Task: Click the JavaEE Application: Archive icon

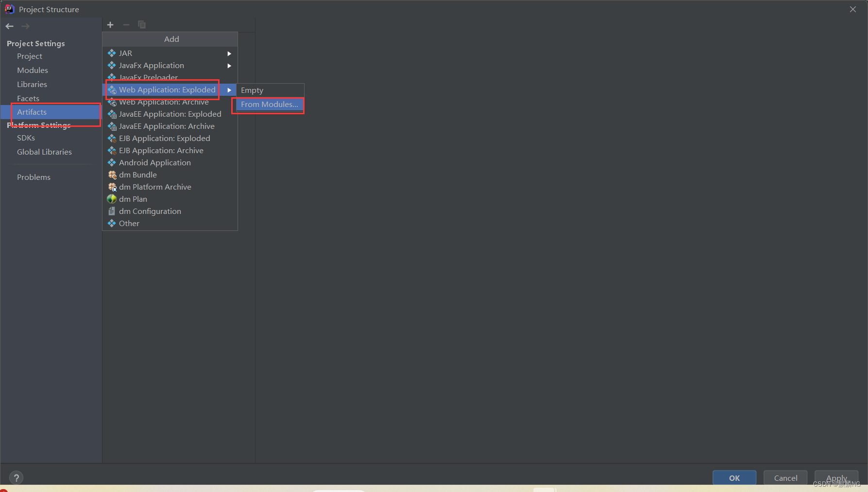Action: click(112, 126)
